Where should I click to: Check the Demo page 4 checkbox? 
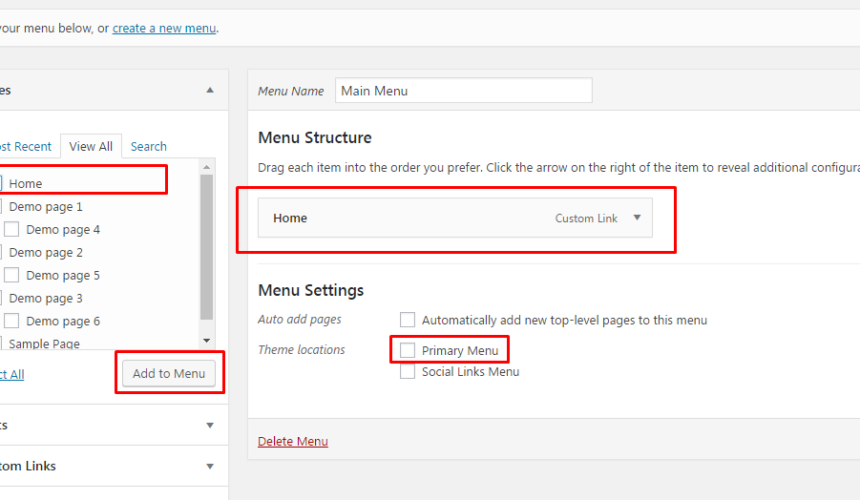pyautogui.click(x=12, y=229)
